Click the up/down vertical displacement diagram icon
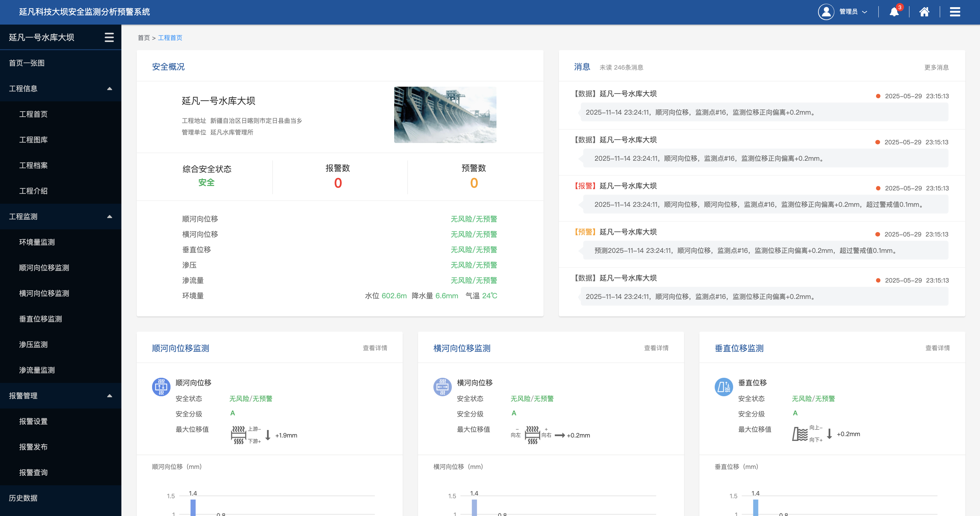The width and height of the screenshot is (980, 516). 800,434
